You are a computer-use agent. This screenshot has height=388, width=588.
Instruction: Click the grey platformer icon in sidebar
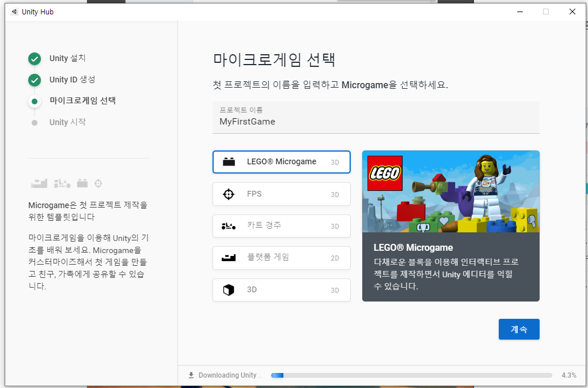[39, 183]
